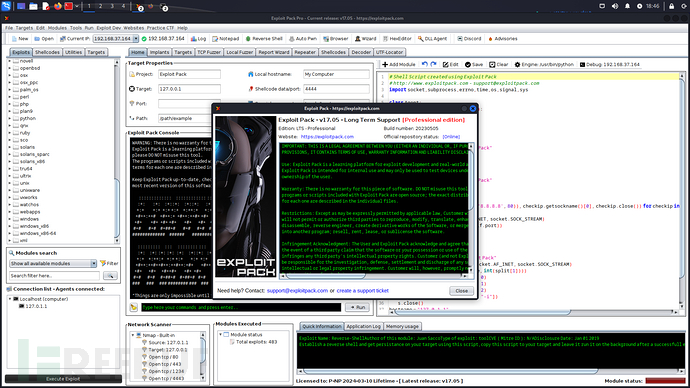This screenshot has width=690, height=388.
Task: Click Add Module in the code editor toolbar
Action: [399, 64]
